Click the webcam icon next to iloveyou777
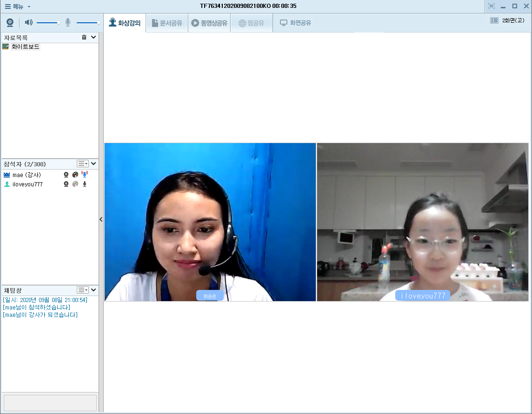532x414 pixels. pos(66,184)
